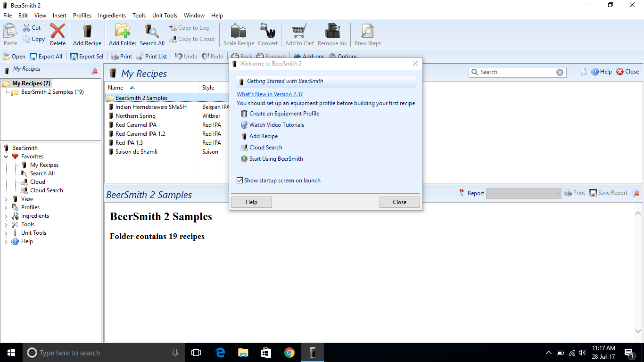644x362 pixels.
Task: Close the My Recipes view with red Close icon
Action: tap(620, 72)
